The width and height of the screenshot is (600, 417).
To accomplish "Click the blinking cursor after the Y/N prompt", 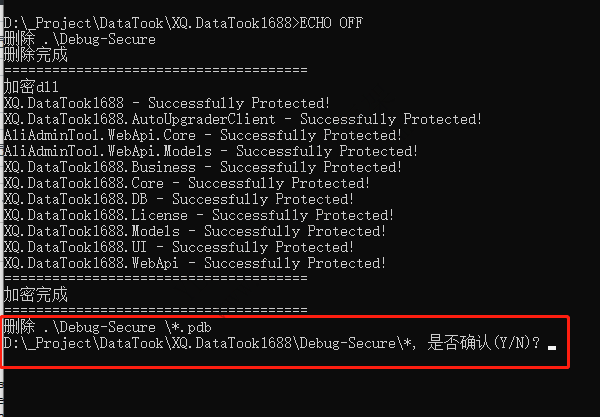I will [x=551, y=348].
